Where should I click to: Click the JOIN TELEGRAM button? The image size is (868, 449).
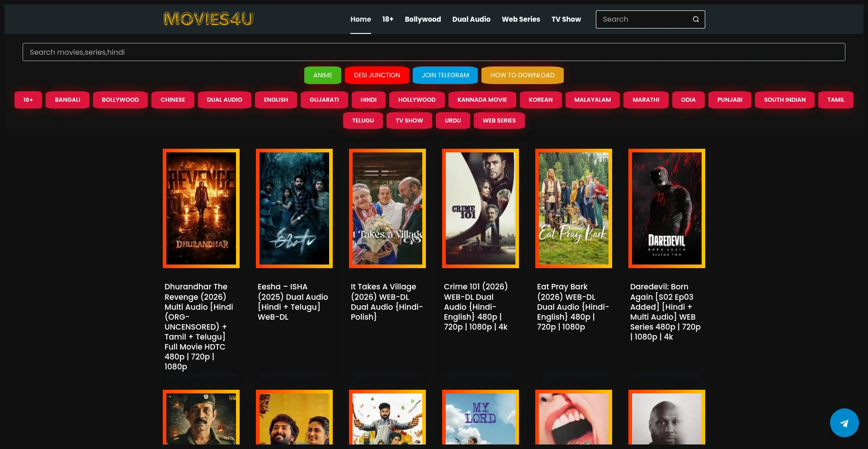(x=445, y=75)
